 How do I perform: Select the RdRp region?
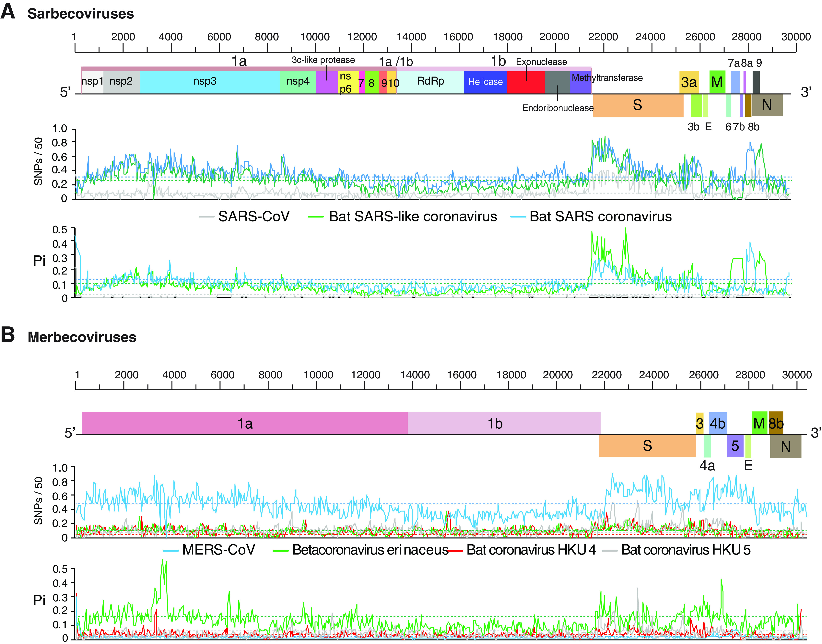pyautogui.click(x=430, y=82)
